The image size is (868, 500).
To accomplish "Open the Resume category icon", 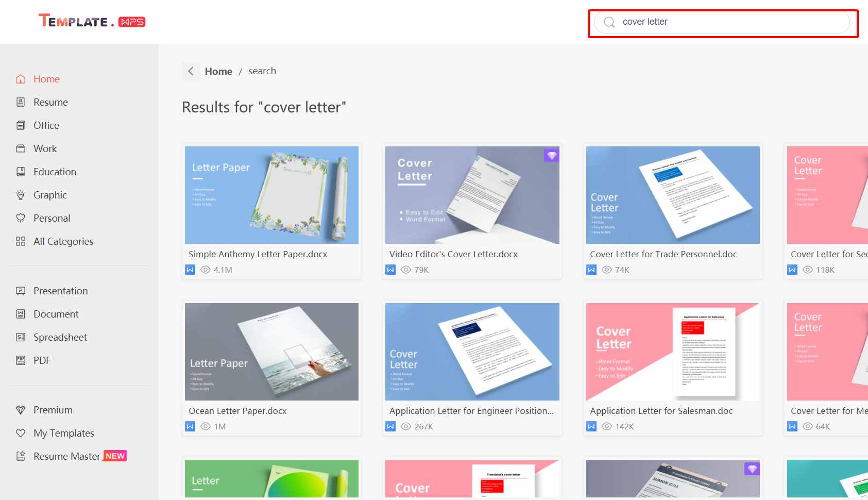I will 21,102.
